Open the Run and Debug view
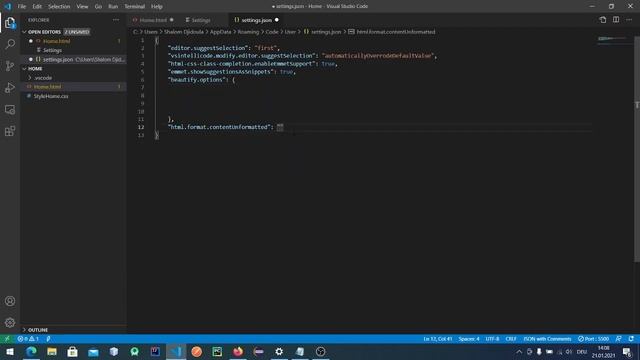This screenshot has height=360, width=640. pyautogui.click(x=10, y=87)
